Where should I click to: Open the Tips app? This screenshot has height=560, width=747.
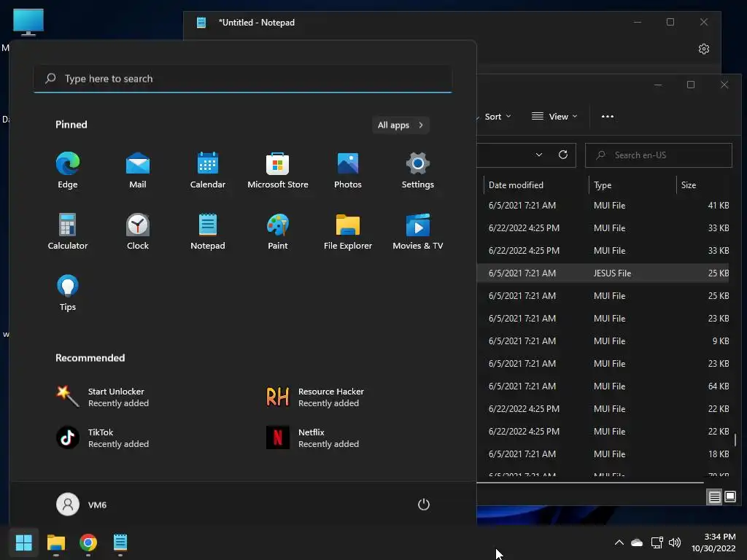pyautogui.click(x=68, y=293)
